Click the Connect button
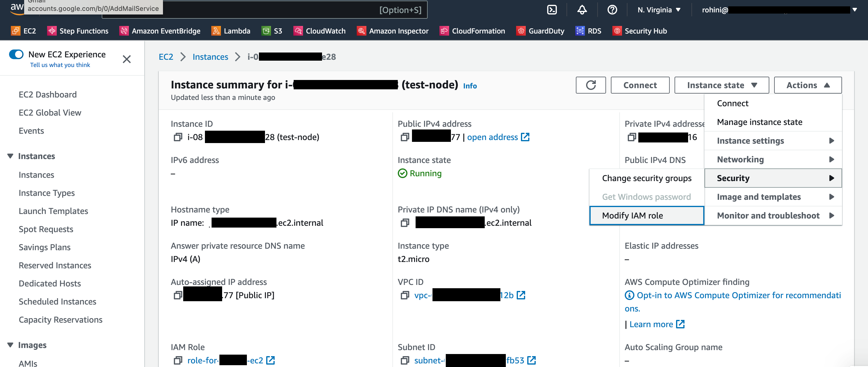 (x=640, y=85)
